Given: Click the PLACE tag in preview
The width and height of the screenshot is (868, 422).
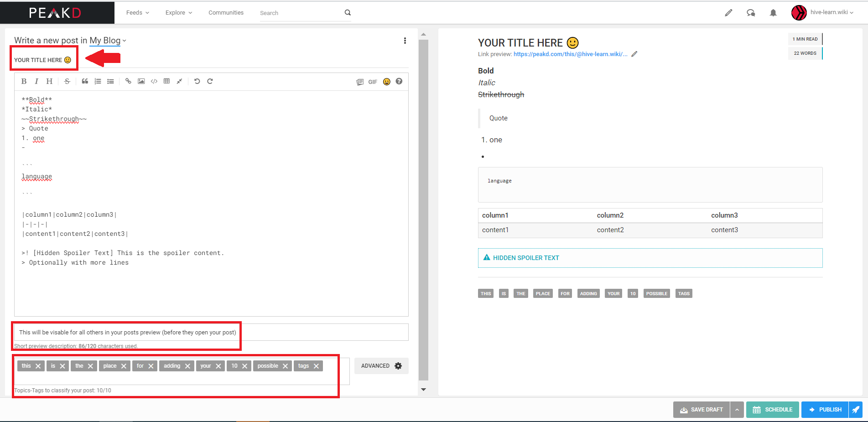Looking at the screenshot, I should tap(543, 293).
